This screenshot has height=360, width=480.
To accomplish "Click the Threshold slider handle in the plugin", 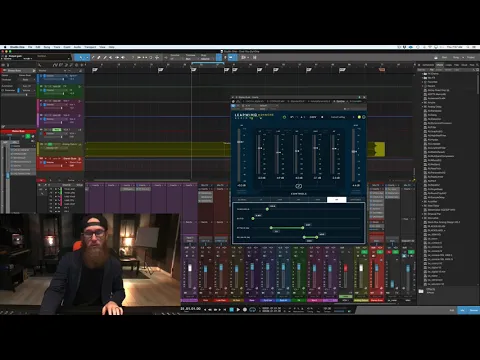I will [x=267, y=209].
